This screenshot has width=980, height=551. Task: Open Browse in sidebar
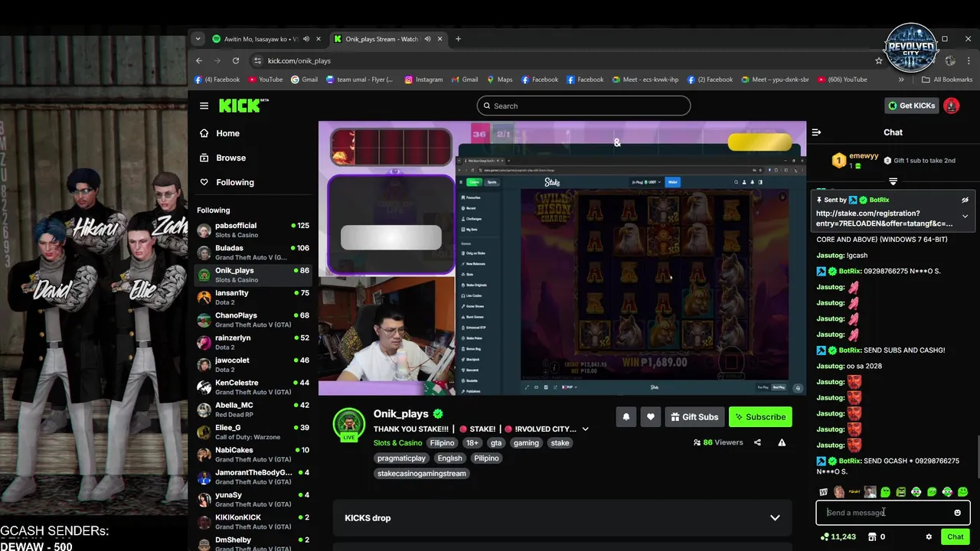coord(230,158)
